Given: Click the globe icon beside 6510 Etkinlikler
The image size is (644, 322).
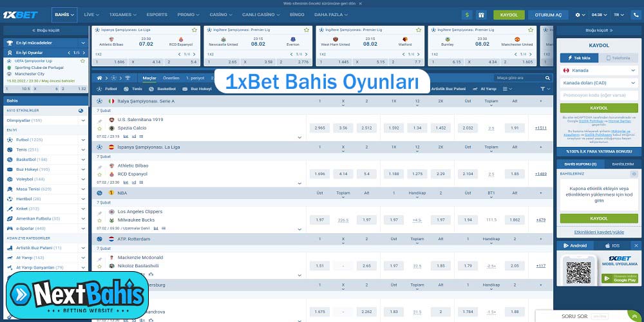Looking at the screenshot, I should pyautogui.click(x=81, y=111).
